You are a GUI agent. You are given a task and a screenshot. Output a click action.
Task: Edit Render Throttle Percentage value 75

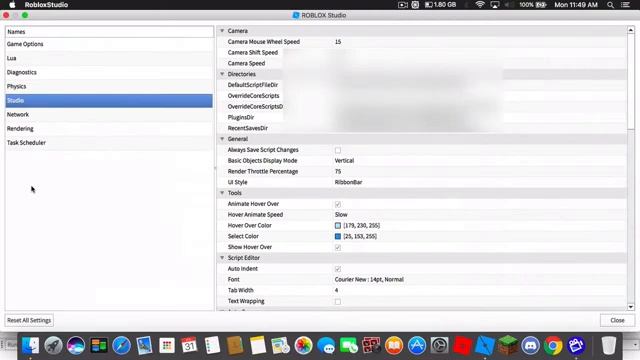click(338, 171)
